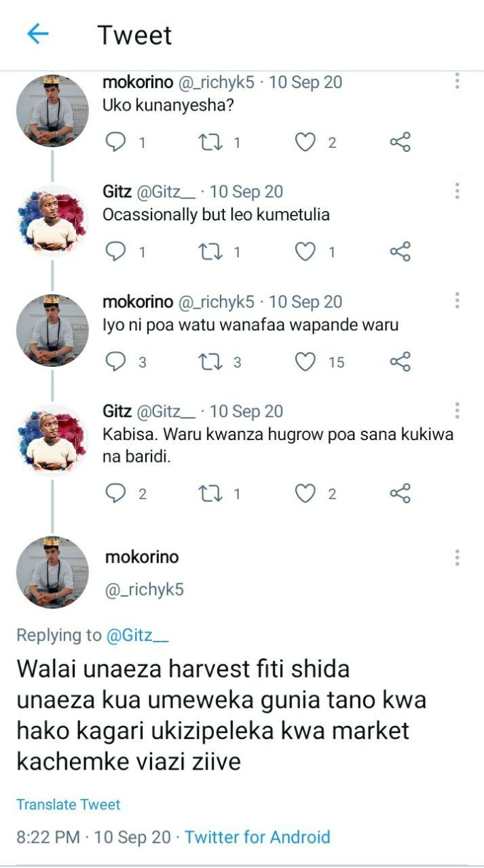The height and width of the screenshot is (868, 484).
Task: Like the 'Ocassionally but leo kumetulia' tweet
Action: tap(305, 252)
